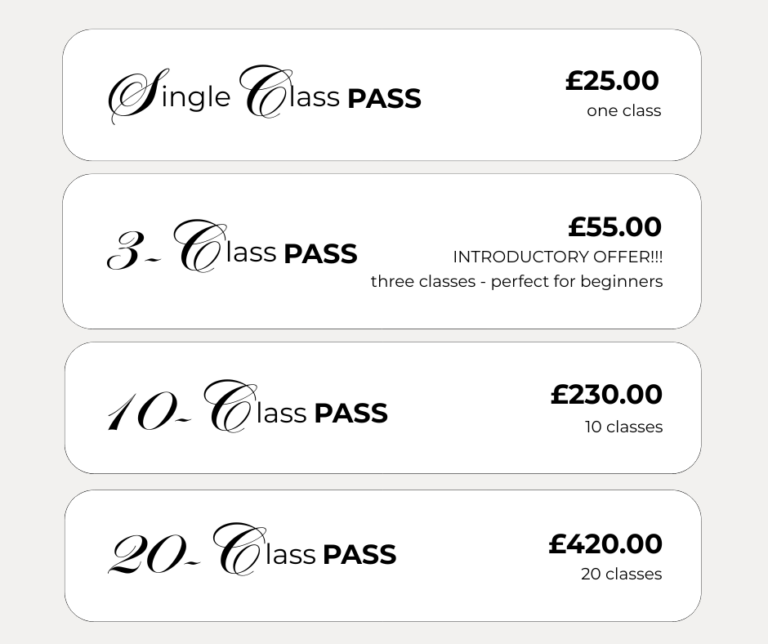Pick the 20-Class PASS card
The width and height of the screenshot is (768, 644).
(383, 555)
